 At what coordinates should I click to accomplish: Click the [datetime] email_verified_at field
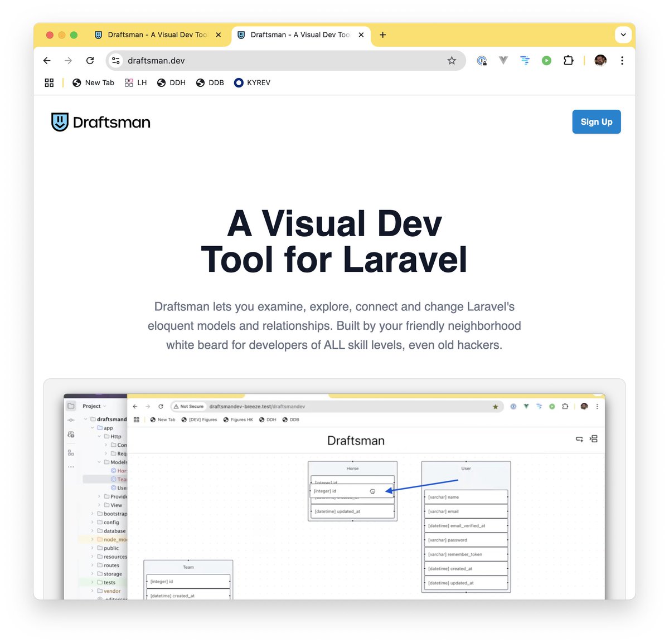point(466,526)
